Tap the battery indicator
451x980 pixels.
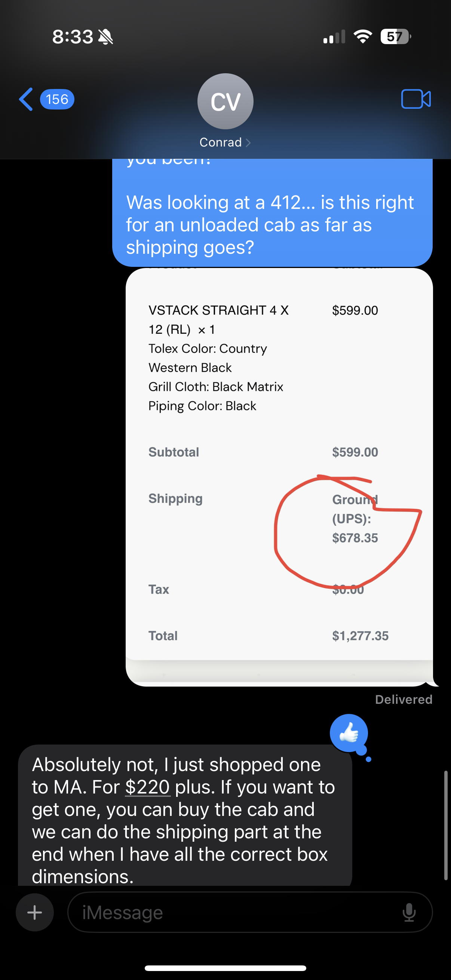(x=395, y=37)
